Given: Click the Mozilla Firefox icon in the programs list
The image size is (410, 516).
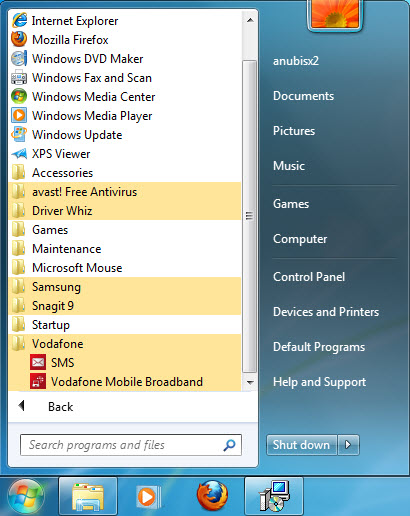Looking at the screenshot, I should click(19, 39).
